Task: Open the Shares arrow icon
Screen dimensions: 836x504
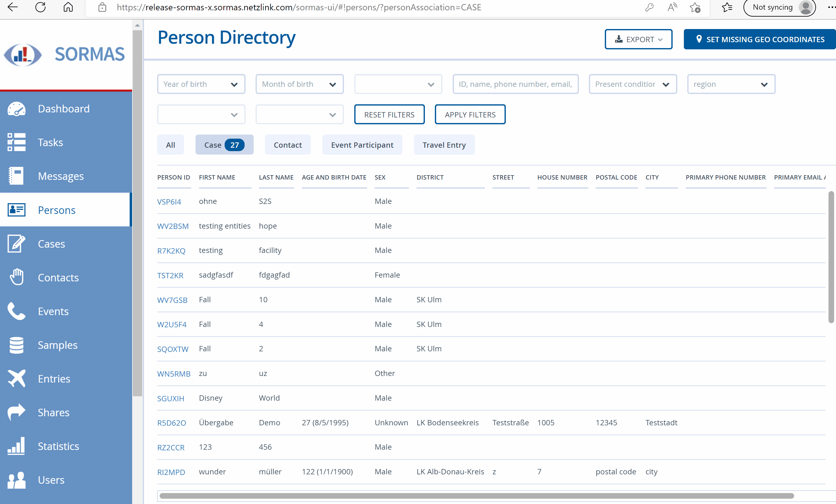Action: (16, 412)
